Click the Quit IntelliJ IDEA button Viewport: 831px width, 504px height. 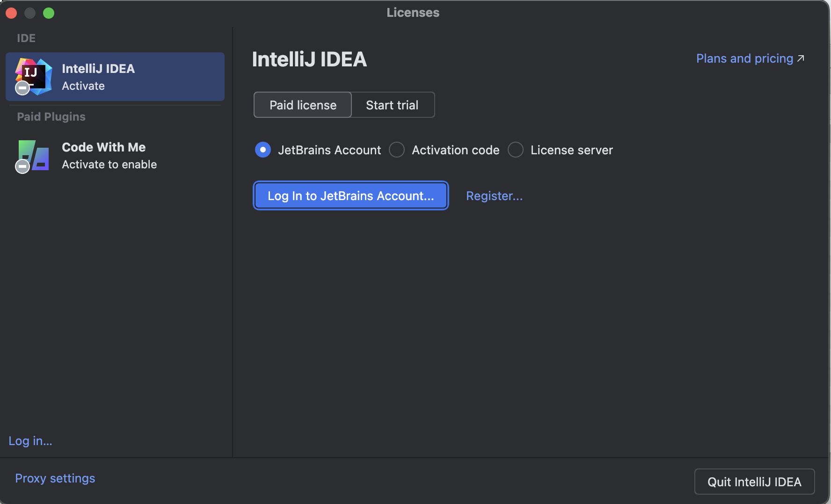[754, 482]
